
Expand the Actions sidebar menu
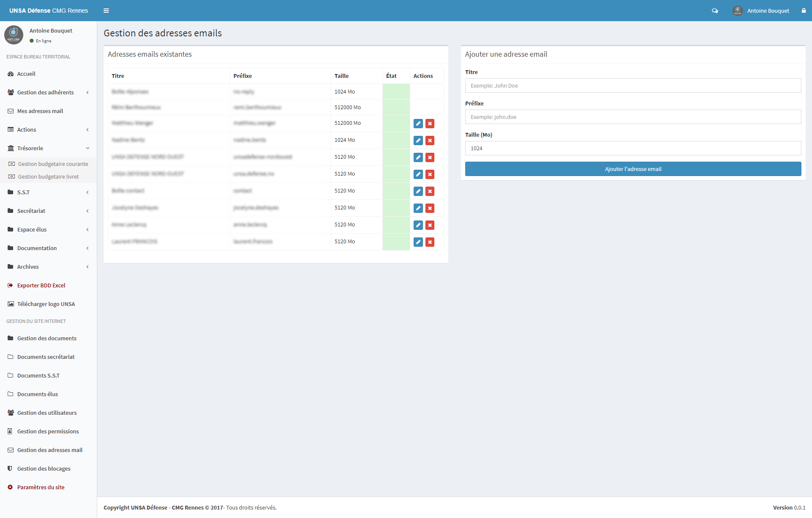tap(48, 129)
